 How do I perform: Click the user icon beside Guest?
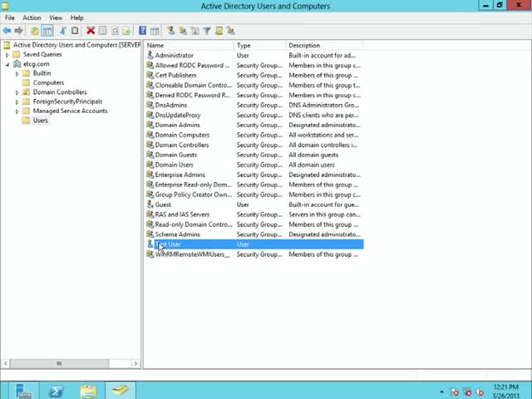pos(150,204)
